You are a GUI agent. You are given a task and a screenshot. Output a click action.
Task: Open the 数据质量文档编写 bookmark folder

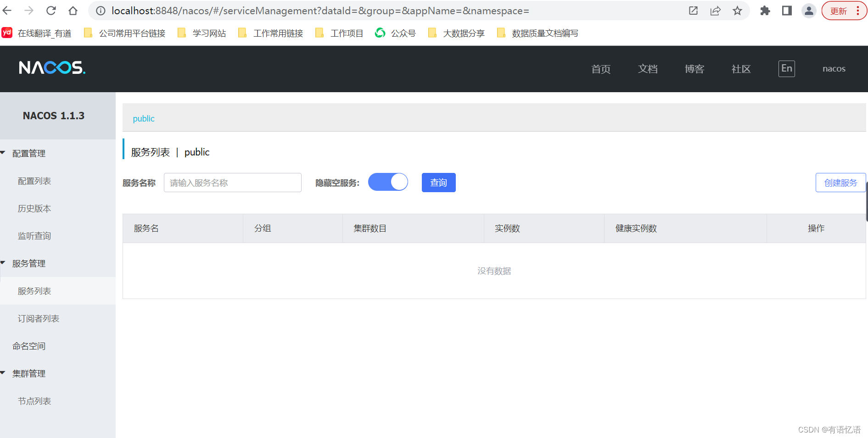(x=538, y=33)
